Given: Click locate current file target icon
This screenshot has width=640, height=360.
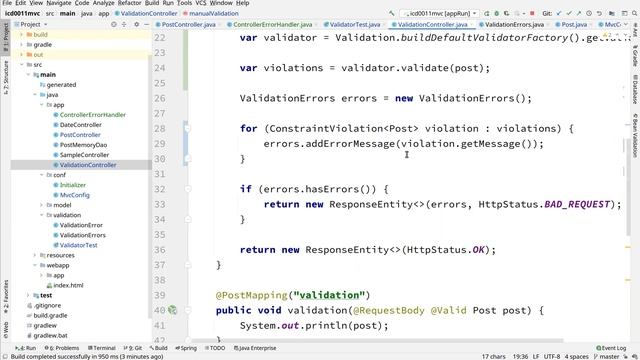Looking at the screenshot, I should point(114,24).
